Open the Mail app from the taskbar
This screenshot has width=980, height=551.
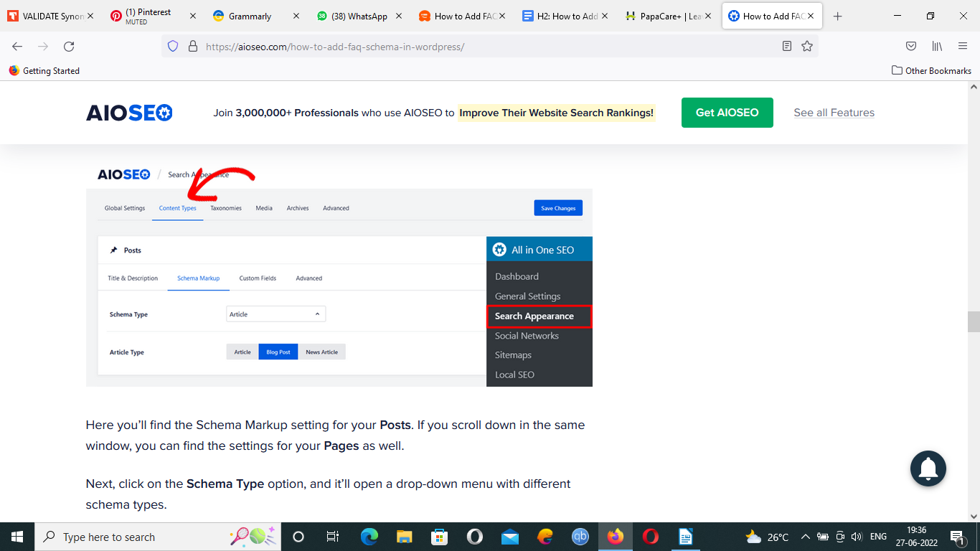pos(509,537)
